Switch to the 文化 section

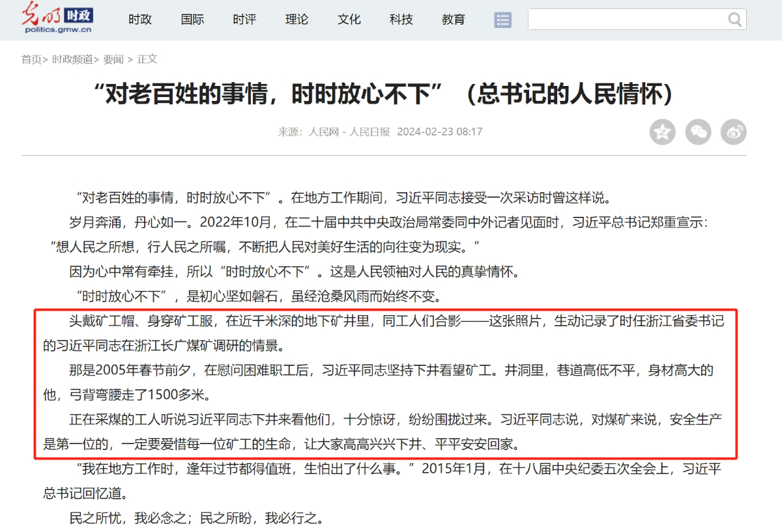(349, 20)
